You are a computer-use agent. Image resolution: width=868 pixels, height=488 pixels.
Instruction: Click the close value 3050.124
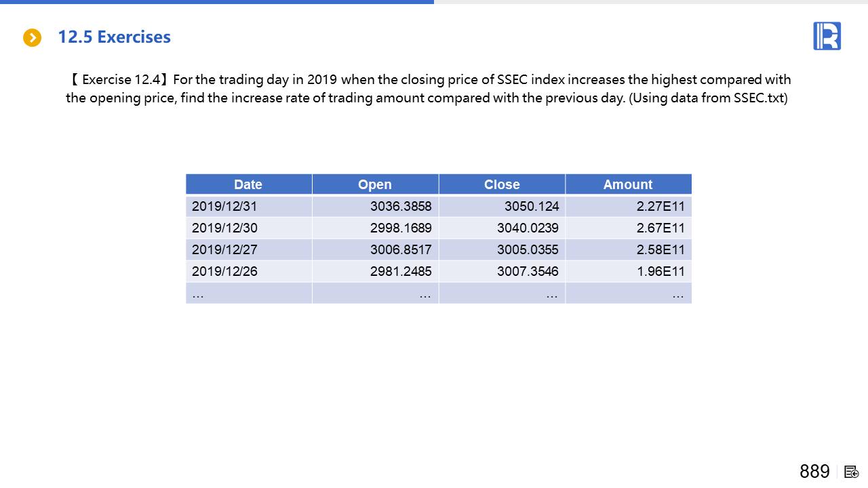click(531, 206)
